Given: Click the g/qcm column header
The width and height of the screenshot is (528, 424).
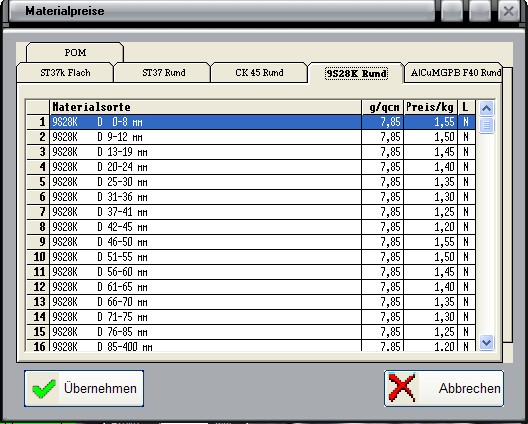Looking at the screenshot, I should pyautogui.click(x=383, y=107).
